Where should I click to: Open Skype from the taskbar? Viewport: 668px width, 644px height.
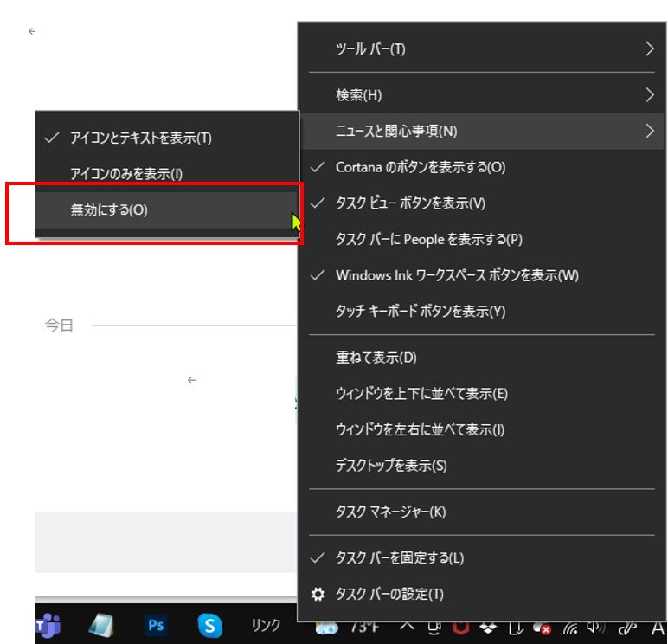pyautogui.click(x=209, y=626)
